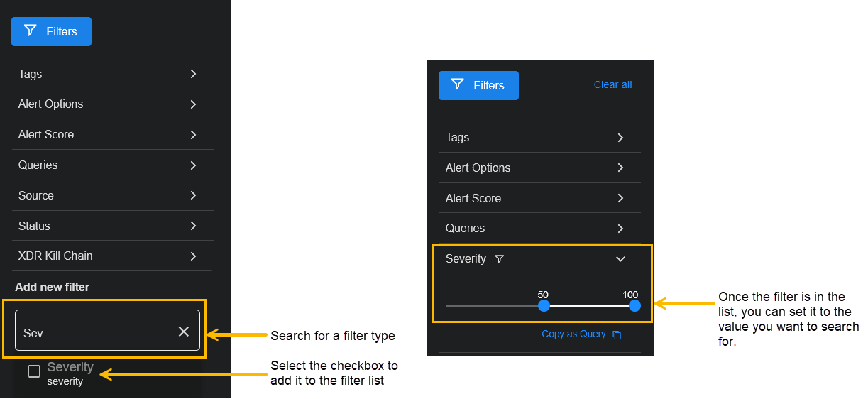
Task: Click the Clear all link
Action: tap(612, 84)
